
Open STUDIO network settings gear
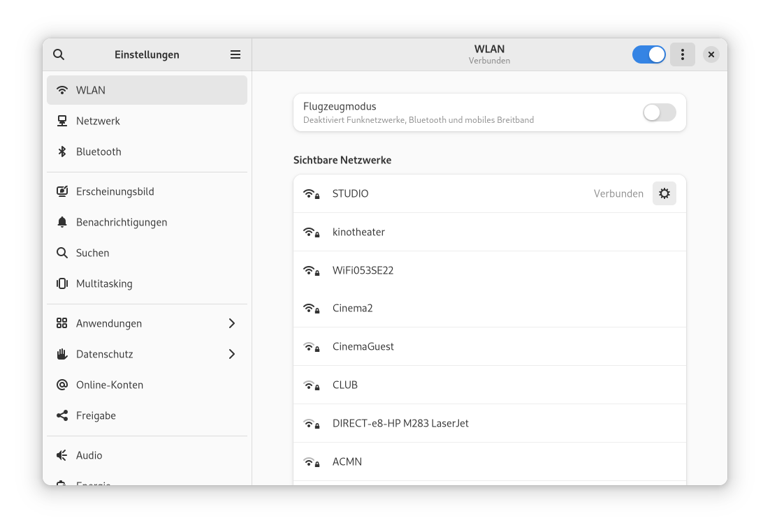coord(664,193)
